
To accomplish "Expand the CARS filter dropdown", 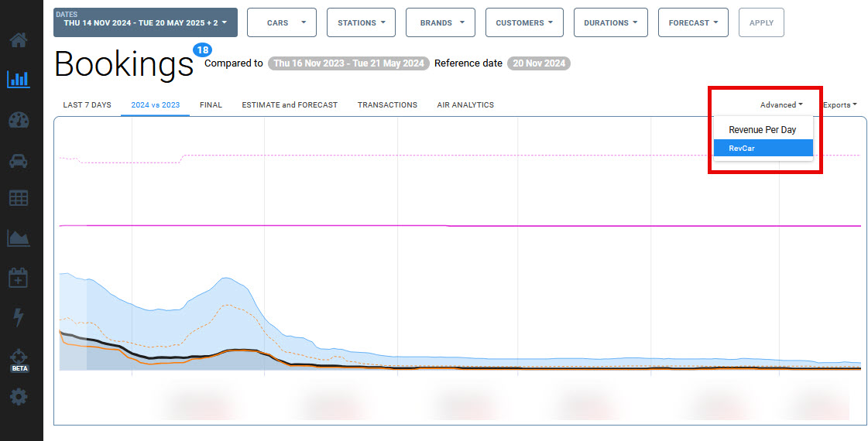I will click(x=282, y=22).
